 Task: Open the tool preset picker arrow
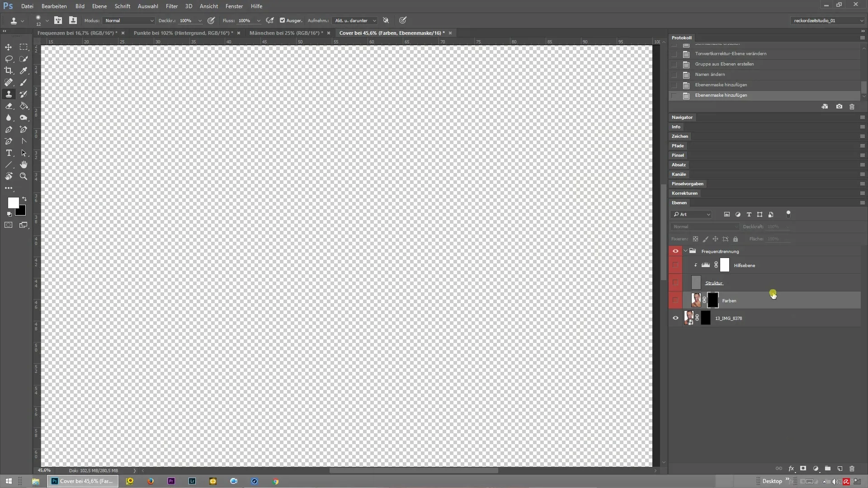[x=23, y=20]
